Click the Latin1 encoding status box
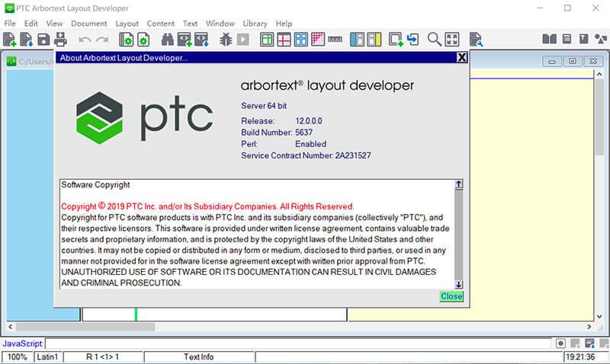 click(47, 356)
